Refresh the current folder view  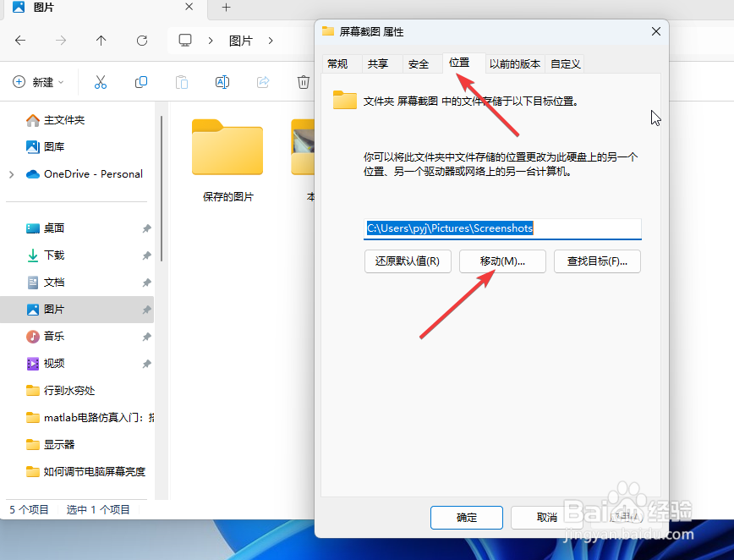pyautogui.click(x=142, y=40)
